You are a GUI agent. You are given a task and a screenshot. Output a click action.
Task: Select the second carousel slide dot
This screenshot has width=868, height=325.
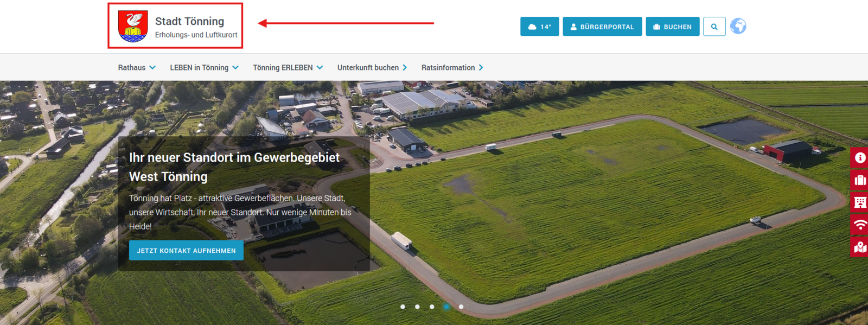click(417, 307)
